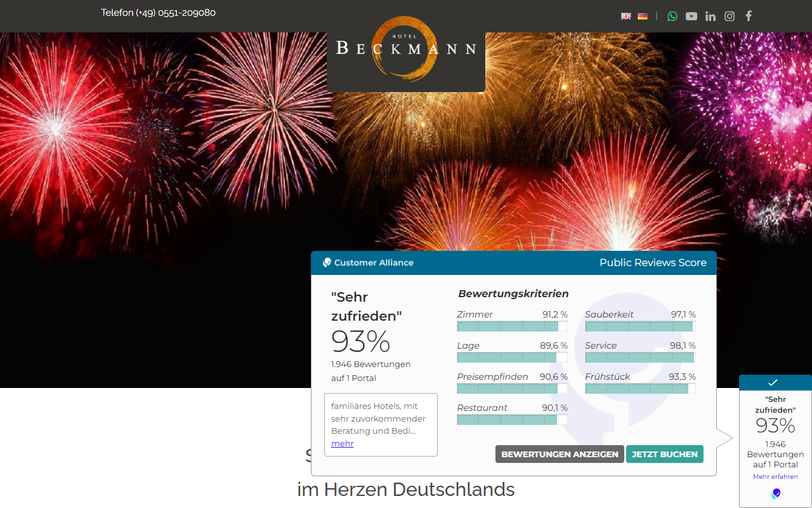Click the Service rating bar
This screenshot has width=812, height=508.
pos(640,358)
